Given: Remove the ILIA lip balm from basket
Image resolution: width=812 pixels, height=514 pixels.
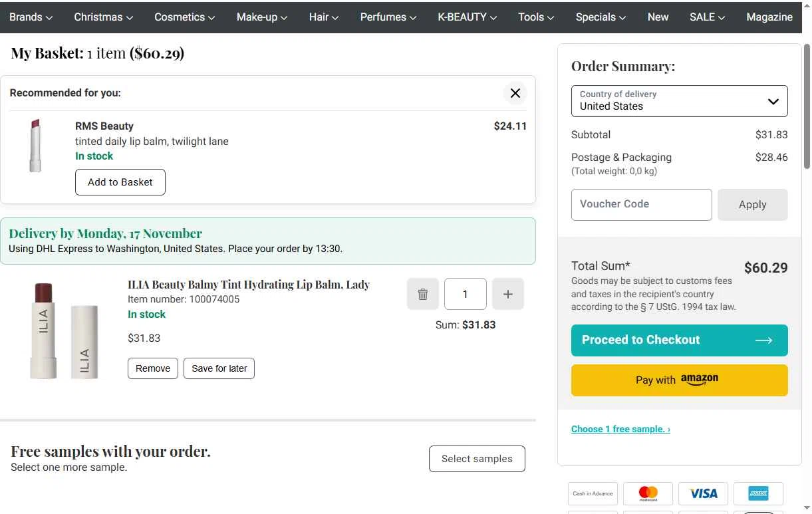Looking at the screenshot, I should click(153, 368).
